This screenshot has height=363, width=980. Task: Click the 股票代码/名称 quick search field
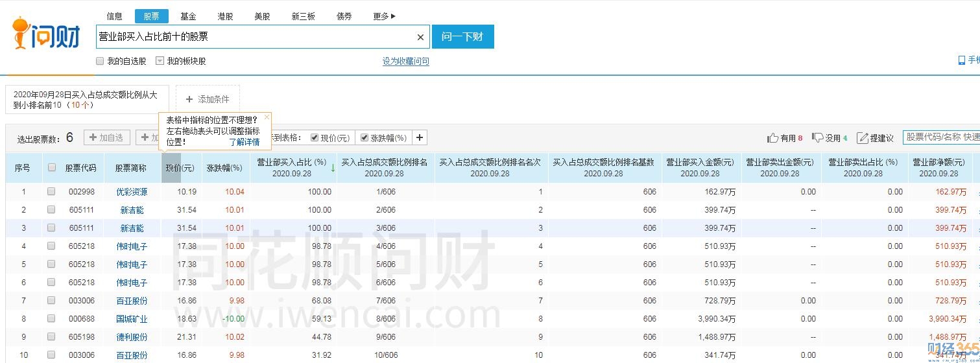pos(941,137)
